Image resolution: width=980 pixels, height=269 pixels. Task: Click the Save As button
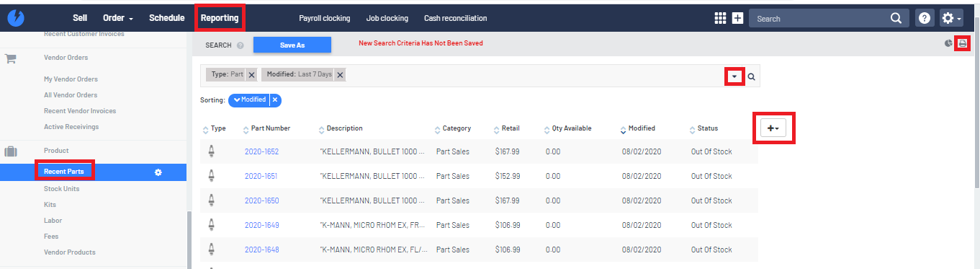click(292, 45)
